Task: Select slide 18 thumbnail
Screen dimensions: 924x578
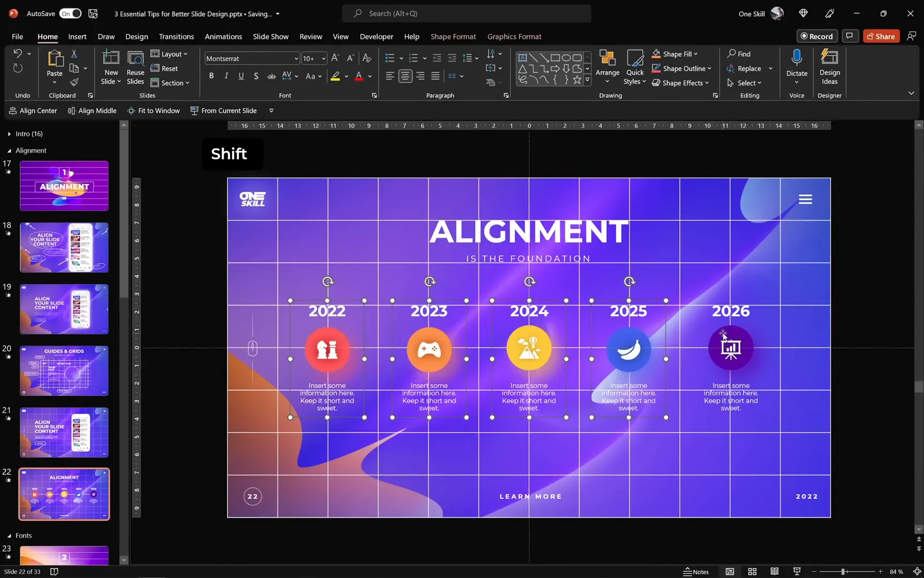Action: [64, 247]
